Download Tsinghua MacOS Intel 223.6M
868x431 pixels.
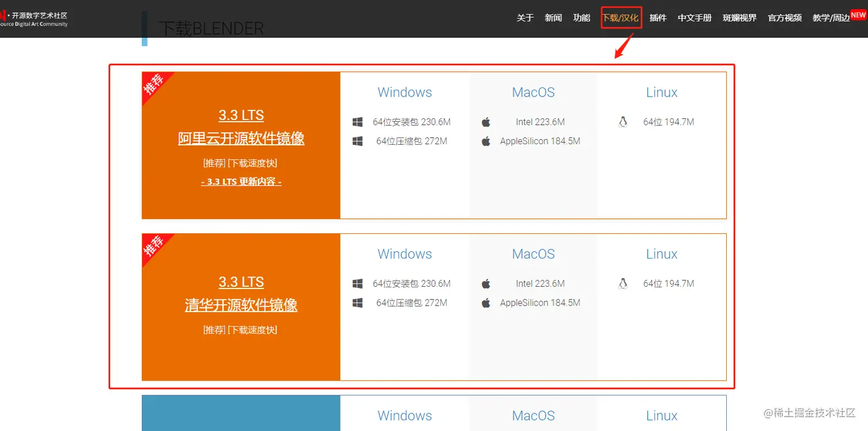540,283
